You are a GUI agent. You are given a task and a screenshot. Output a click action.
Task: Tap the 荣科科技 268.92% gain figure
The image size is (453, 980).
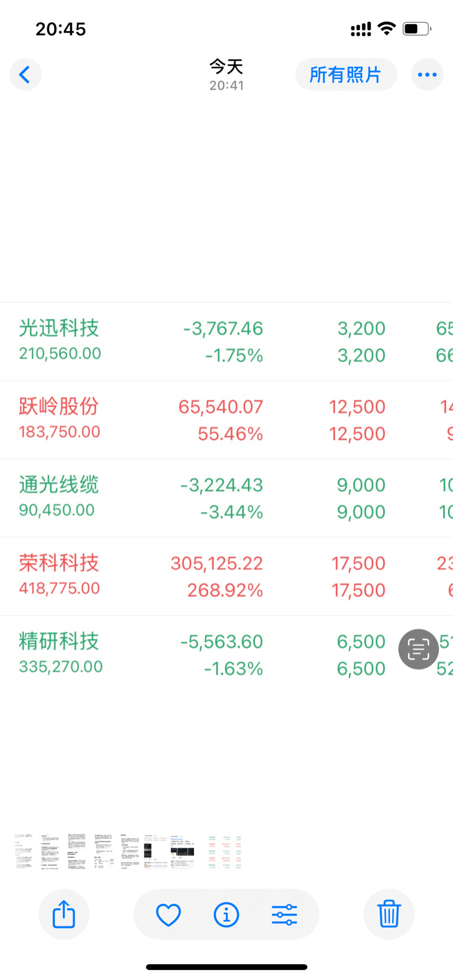(225, 590)
